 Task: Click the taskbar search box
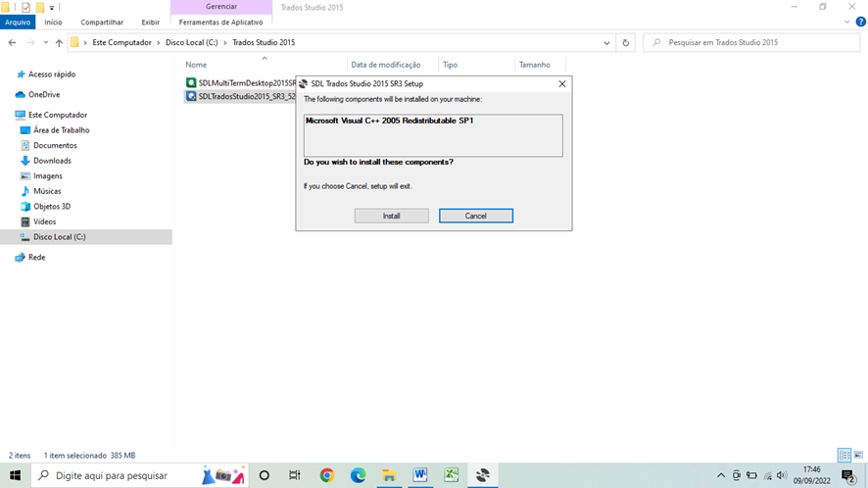click(139, 475)
